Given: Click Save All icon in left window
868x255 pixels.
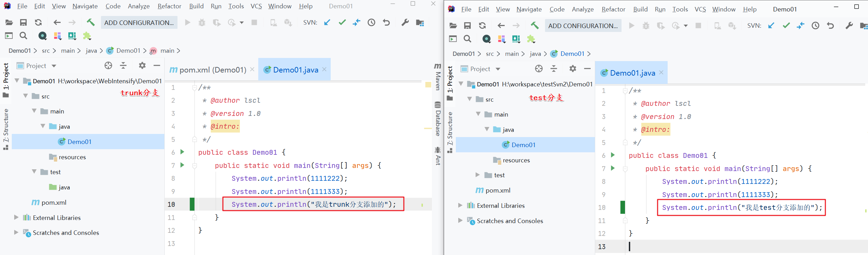Looking at the screenshot, I should 23,23.
